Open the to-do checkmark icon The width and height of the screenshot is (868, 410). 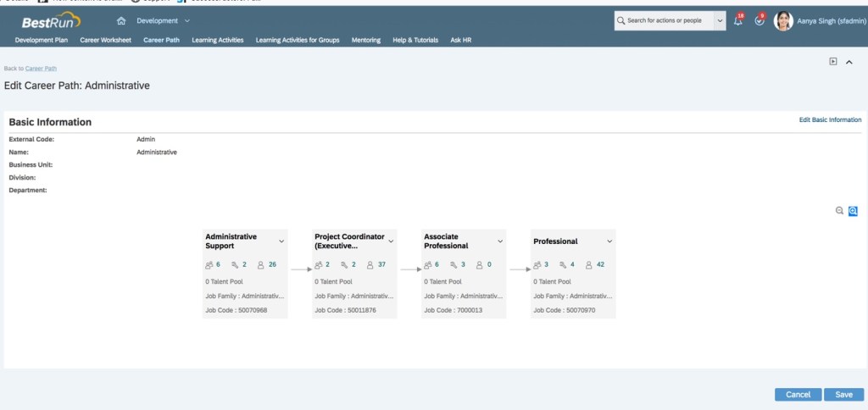coord(759,20)
